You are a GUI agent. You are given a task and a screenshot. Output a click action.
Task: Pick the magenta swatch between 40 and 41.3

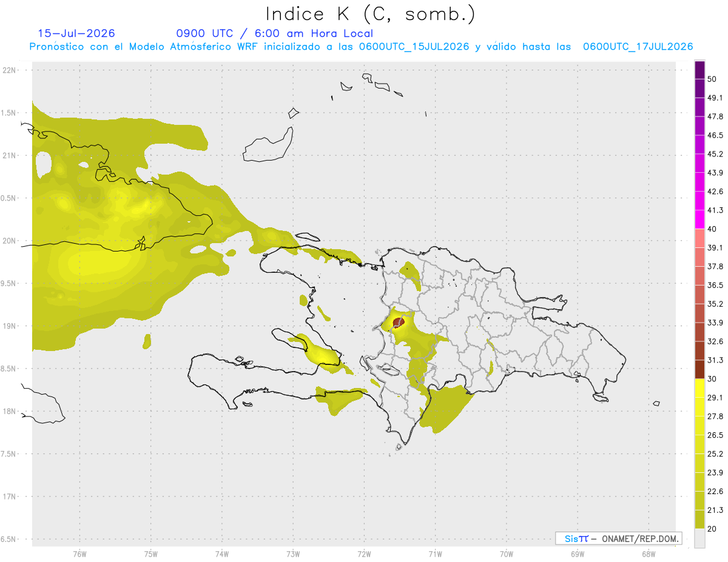(x=699, y=219)
